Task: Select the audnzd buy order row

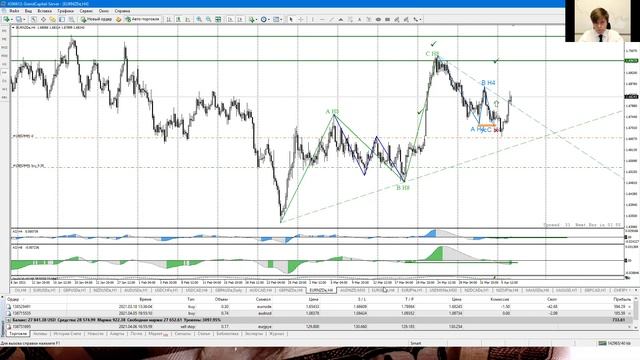Action: pos(318,313)
